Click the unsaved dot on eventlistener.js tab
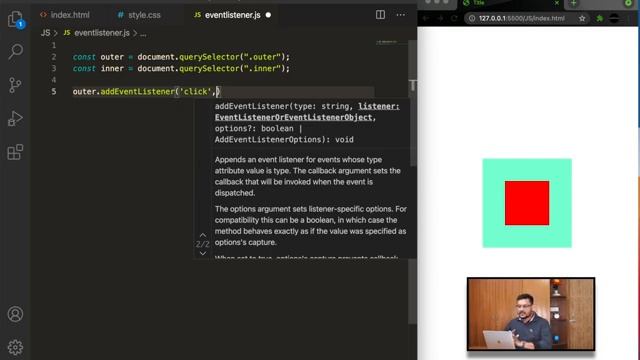 pos(268,15)
